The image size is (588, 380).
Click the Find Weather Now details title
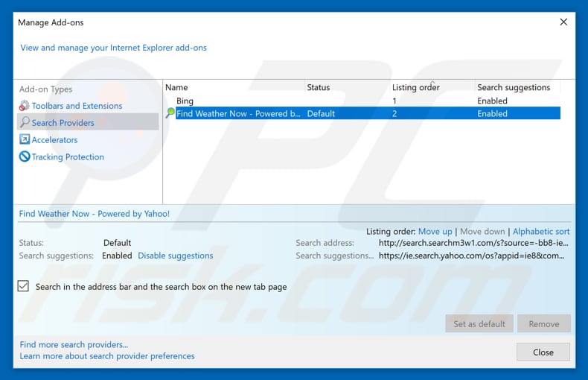point(95,214)
